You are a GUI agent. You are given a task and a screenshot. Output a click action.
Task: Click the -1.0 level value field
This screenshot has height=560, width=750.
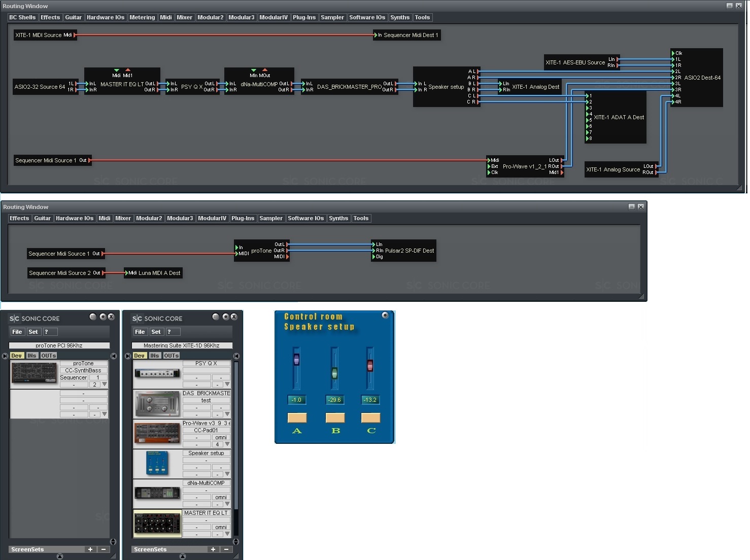coord(297,400)
